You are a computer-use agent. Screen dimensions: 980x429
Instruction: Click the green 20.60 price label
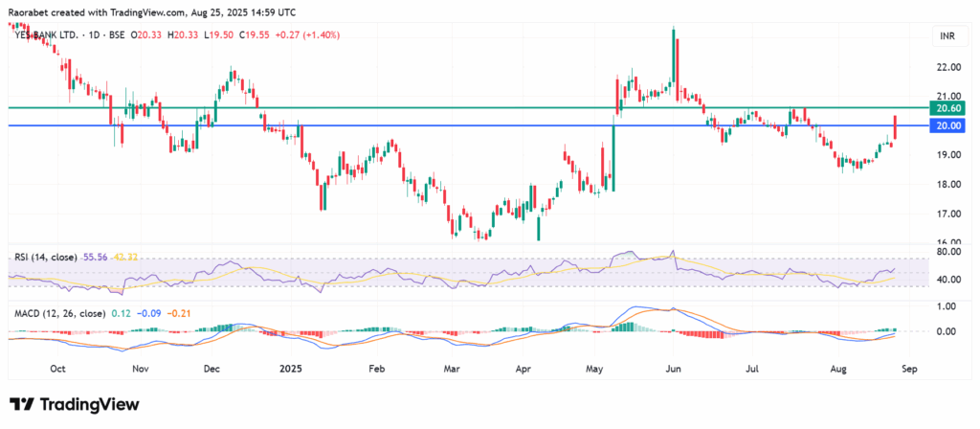(x=948, y=108)
